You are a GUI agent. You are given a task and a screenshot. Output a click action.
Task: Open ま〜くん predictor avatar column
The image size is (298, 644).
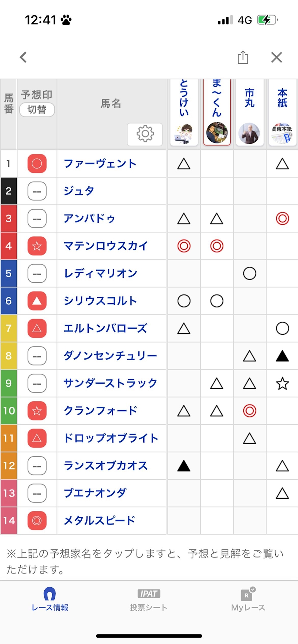[217, 113]
